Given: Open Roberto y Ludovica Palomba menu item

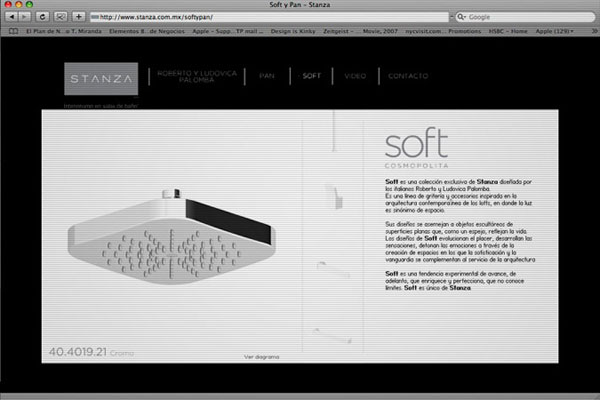Looking at the screenshot, I should tap(197, 76).
